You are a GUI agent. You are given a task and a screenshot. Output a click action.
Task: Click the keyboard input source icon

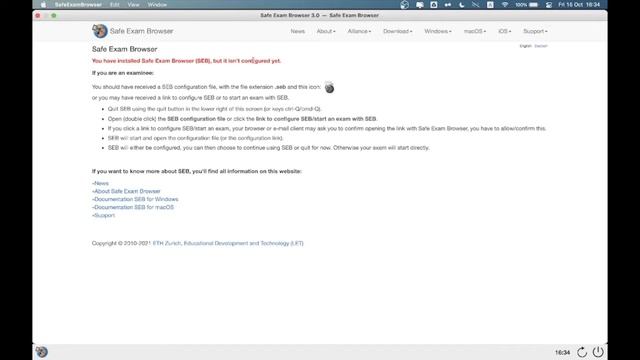point(490,5)
